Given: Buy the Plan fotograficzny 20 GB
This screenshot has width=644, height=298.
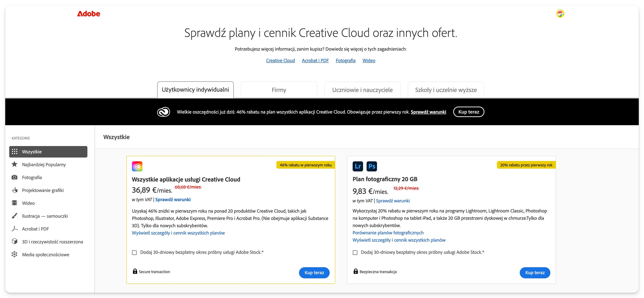Looking at the screenshot, I should coord(535,273).
